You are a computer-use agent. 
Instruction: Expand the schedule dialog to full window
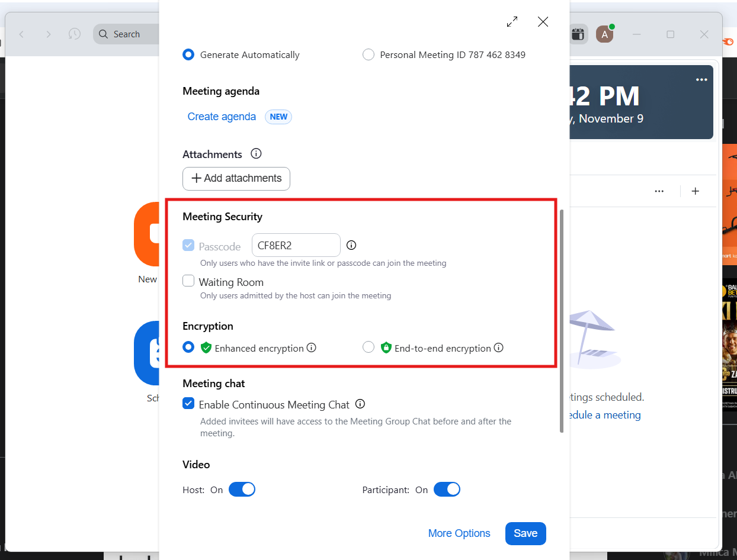[x=512, y=22]
